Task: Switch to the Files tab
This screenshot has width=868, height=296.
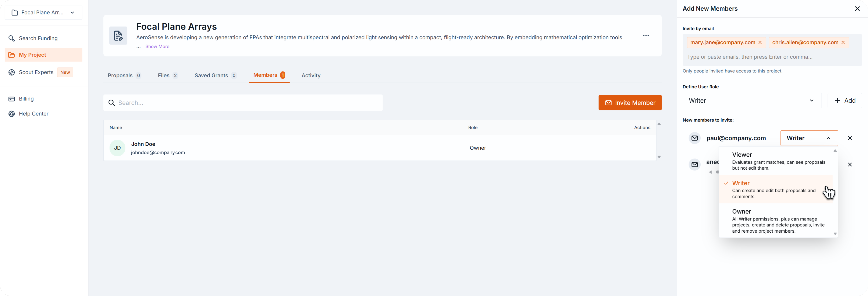Action: click(167, 75)
